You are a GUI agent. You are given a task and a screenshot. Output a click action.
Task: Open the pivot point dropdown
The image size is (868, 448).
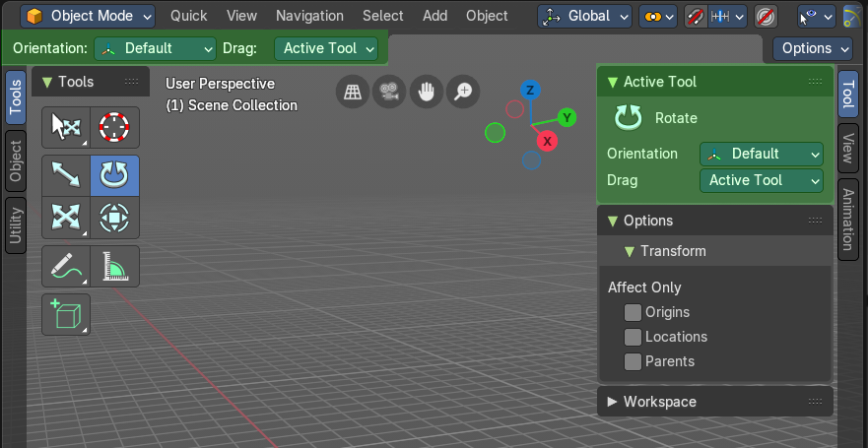[x=658, y=16]
